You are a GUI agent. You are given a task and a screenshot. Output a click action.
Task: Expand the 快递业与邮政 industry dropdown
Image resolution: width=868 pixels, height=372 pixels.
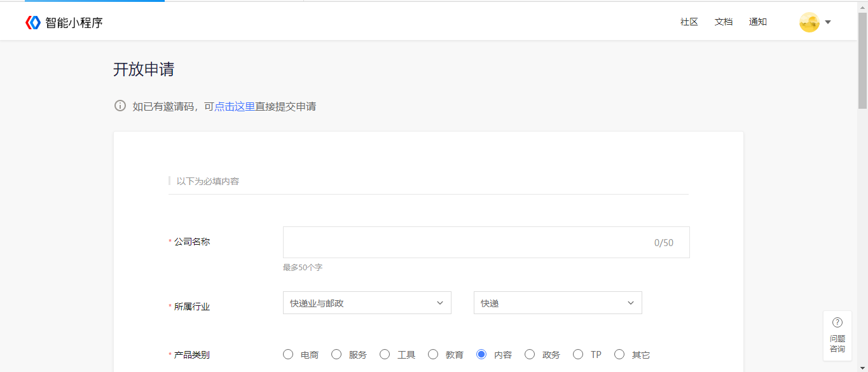point(367,303)
